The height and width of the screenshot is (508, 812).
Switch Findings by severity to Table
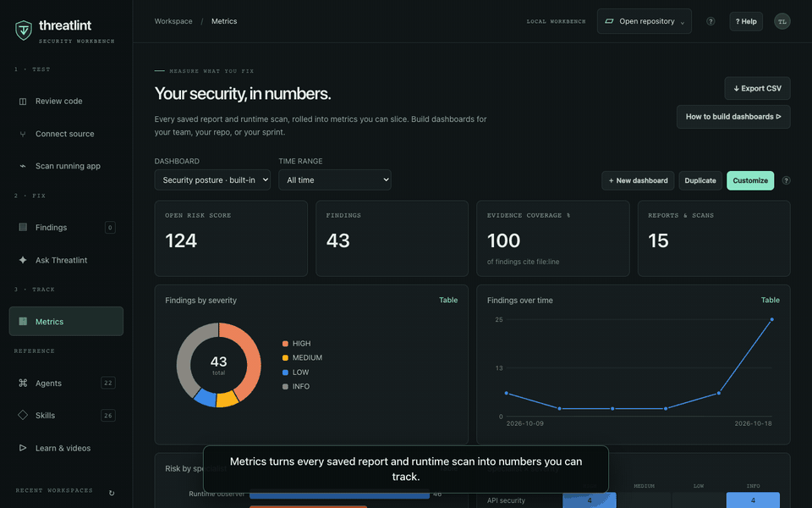448,300
